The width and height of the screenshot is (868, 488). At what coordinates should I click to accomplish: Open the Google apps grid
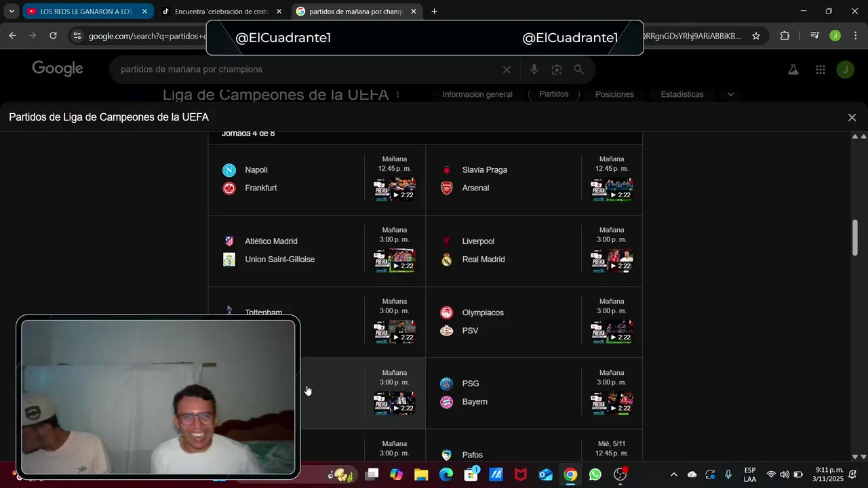click(x=821, y=69)
